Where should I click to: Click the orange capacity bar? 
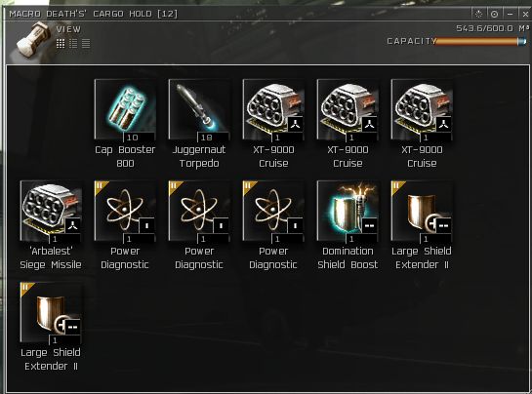point(481,41)
